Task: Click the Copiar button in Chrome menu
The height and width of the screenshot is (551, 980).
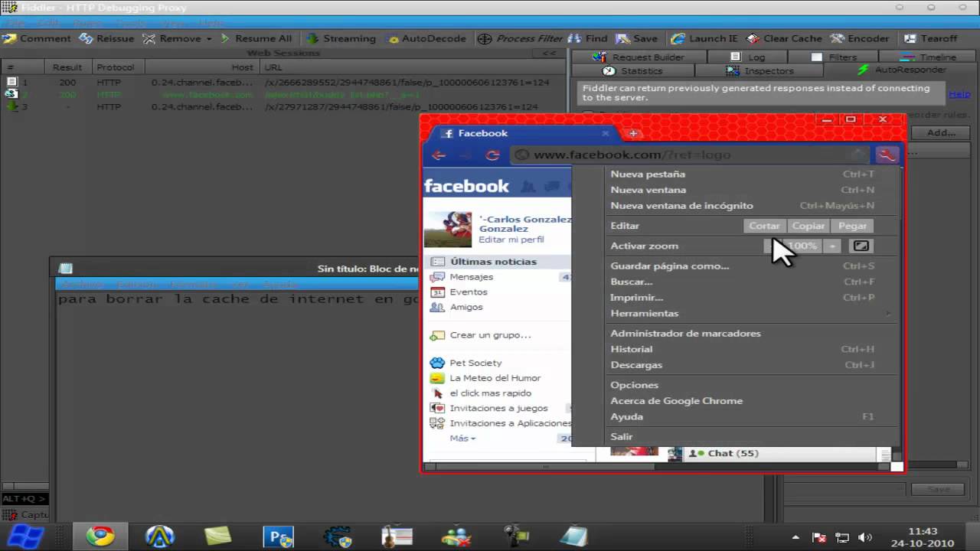Action: pyautogui.click(x=808, y=226)
